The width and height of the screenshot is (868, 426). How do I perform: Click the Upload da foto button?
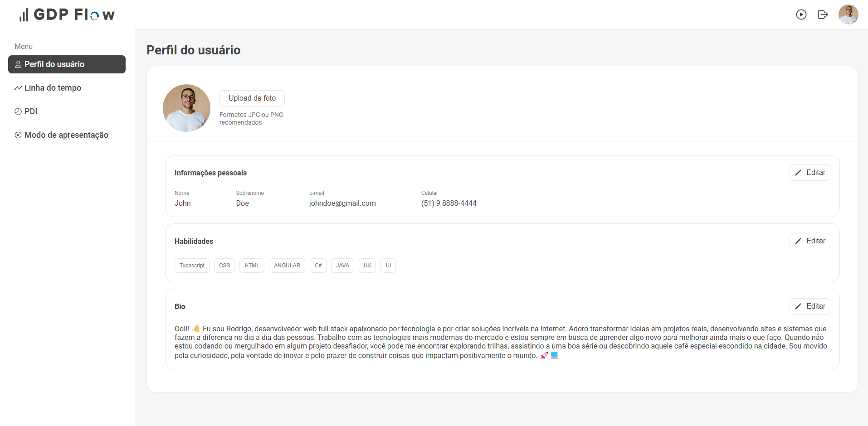252,98
